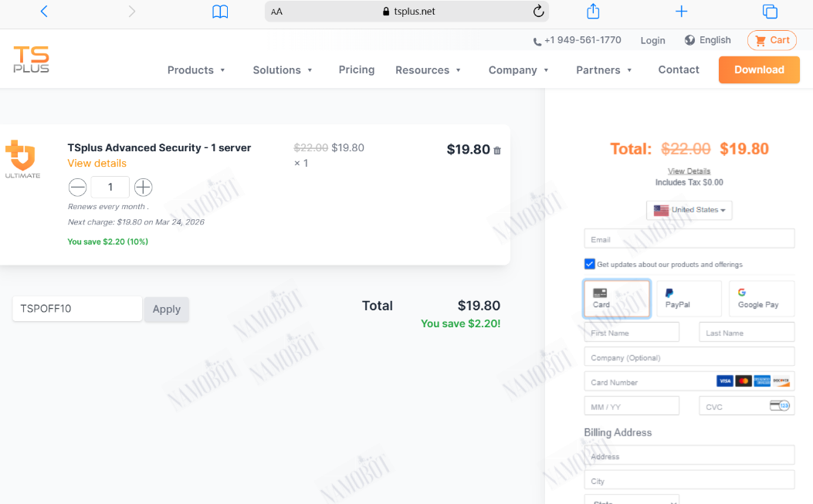Choose PayPal as the payment method

689,299
